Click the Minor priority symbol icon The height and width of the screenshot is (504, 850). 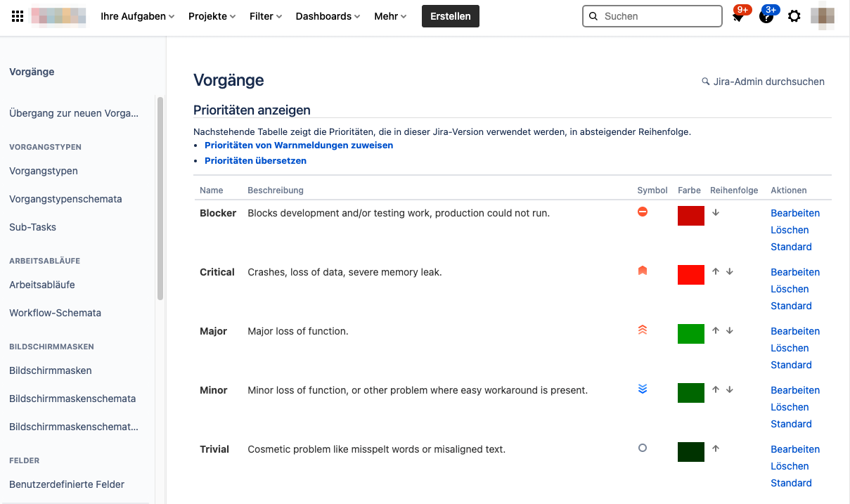click(x=642, y=388)
